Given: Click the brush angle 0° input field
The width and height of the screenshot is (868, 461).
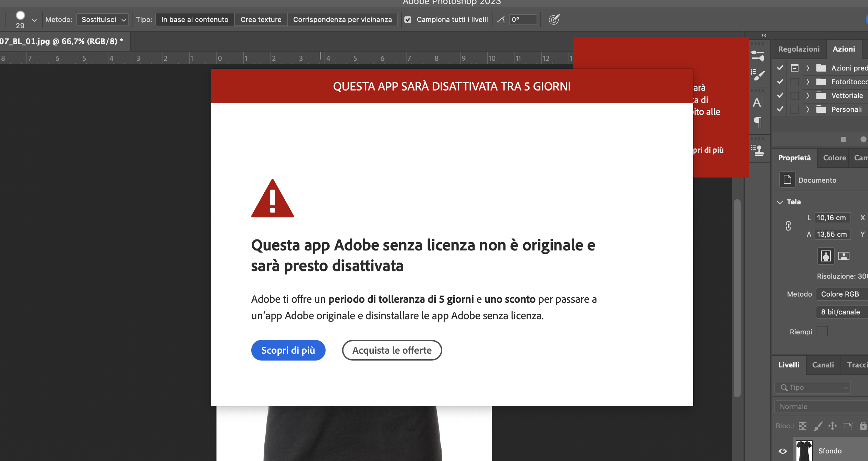Looking at the screenshot, I should pos(523,20).
